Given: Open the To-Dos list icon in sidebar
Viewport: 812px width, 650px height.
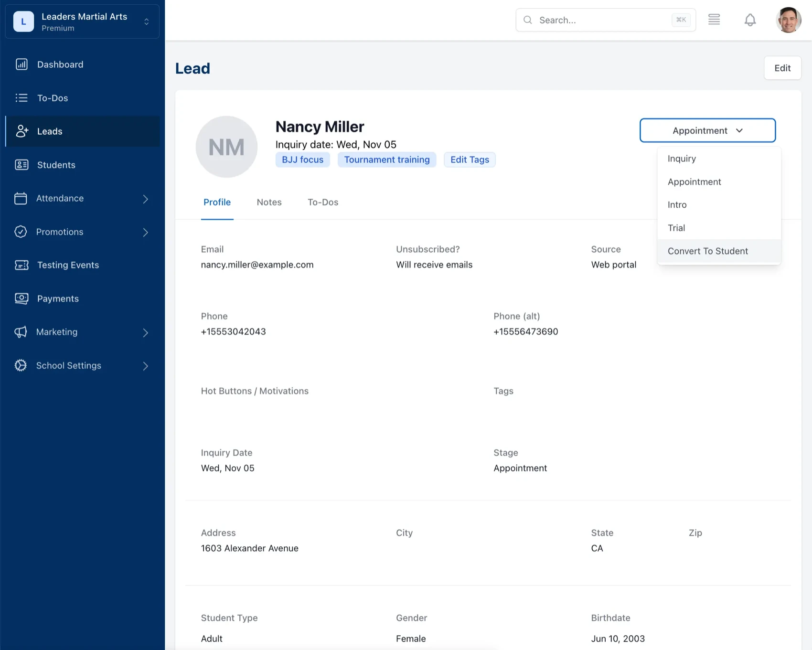Looking at the screenshot, I should click(x=21, y=98).
